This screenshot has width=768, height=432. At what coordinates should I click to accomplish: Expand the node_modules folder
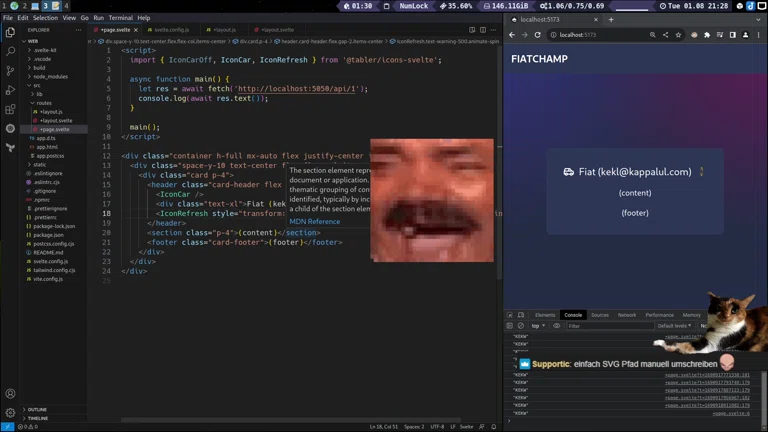click(50, 76)
